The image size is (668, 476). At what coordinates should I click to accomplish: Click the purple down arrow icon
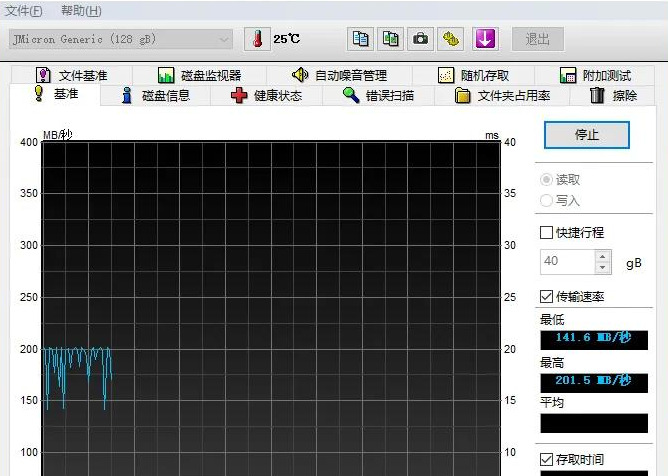[x=485, y=39]
